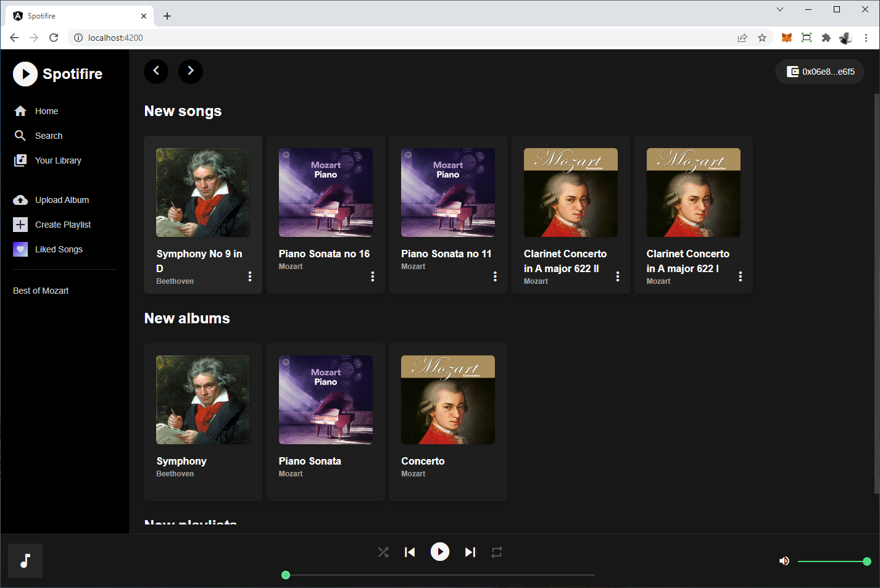The width and height of the screenshot is (880, 588).
Task: Toggle shuffle playback
Action: coord(383,552)
